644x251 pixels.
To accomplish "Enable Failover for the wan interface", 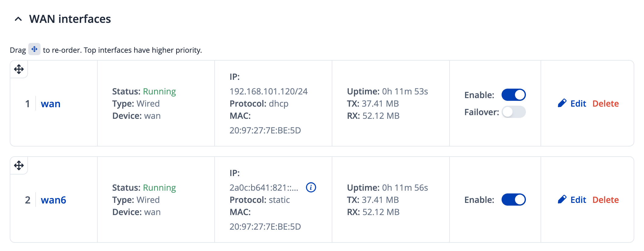I will [513, 112].
